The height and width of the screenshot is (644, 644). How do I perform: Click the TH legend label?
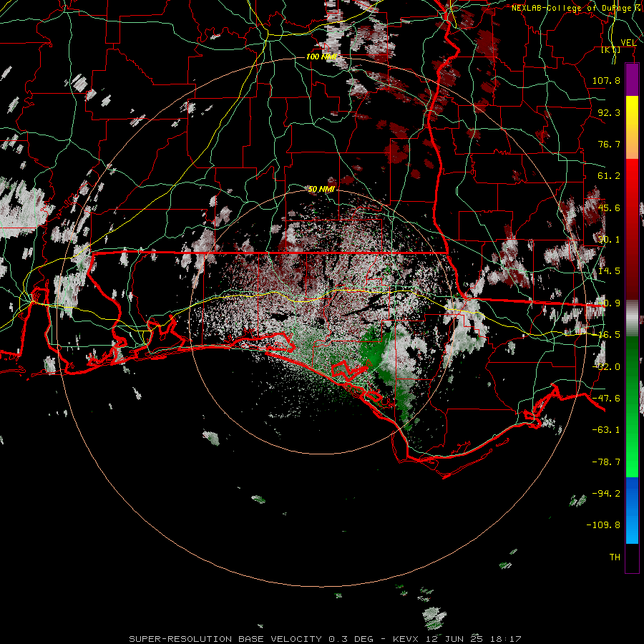(x=615, y=557)
